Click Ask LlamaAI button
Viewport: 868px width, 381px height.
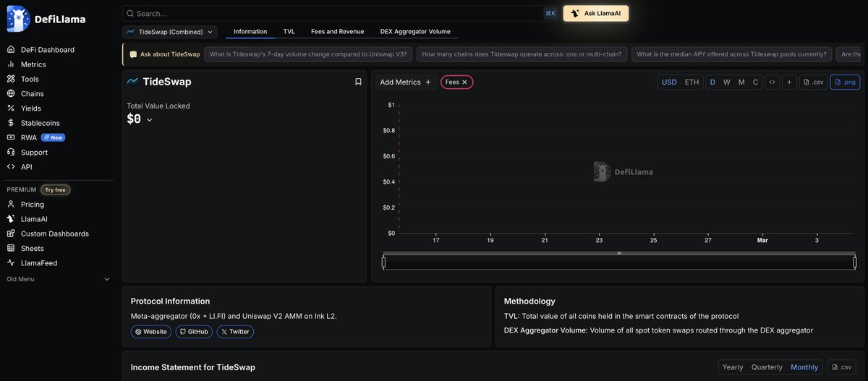[x=596, y=13]
